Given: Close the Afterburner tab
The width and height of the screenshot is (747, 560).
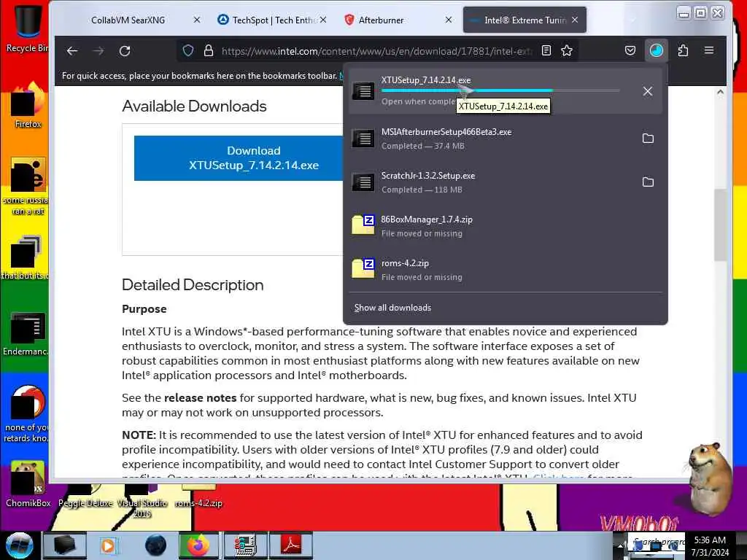Looking at the screenshot, I should (x=449, y=20).
